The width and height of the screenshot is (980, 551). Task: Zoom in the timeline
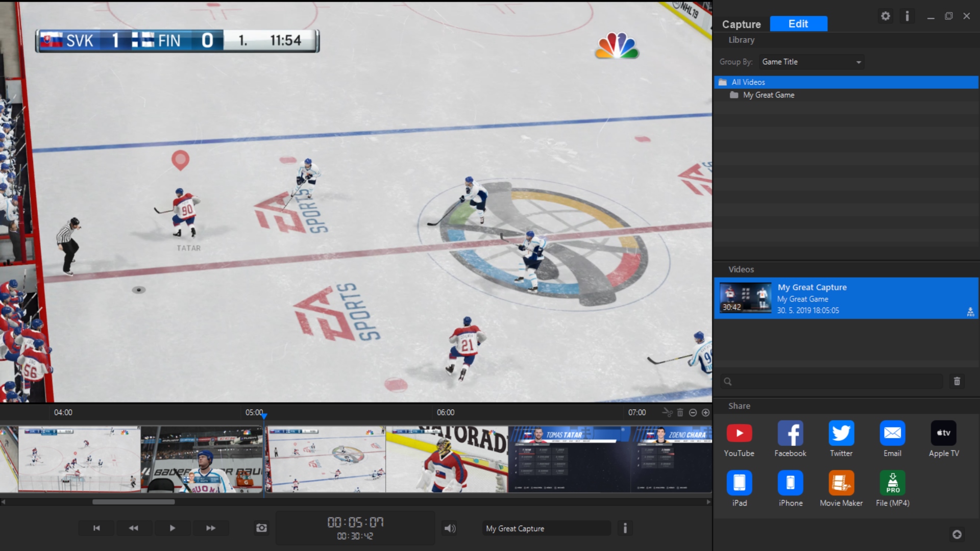(705, 412)
